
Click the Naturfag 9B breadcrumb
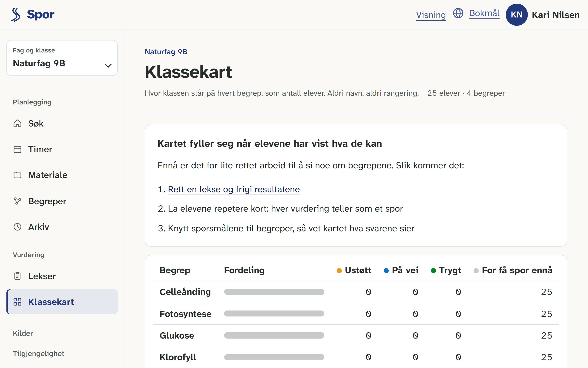click(x=166, y=52)
